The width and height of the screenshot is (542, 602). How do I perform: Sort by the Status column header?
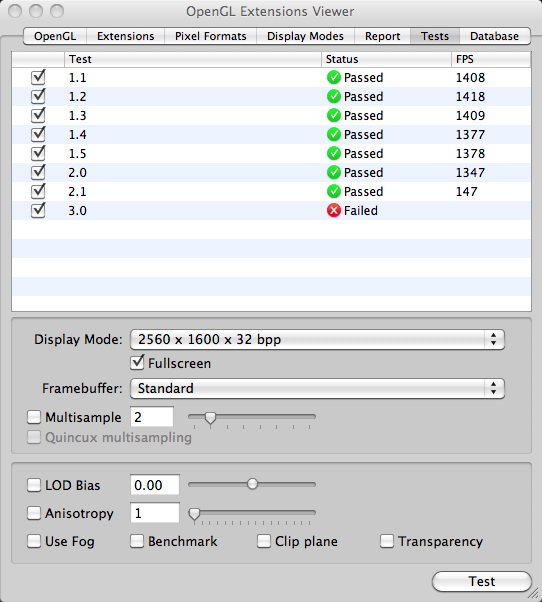(386, 59)
